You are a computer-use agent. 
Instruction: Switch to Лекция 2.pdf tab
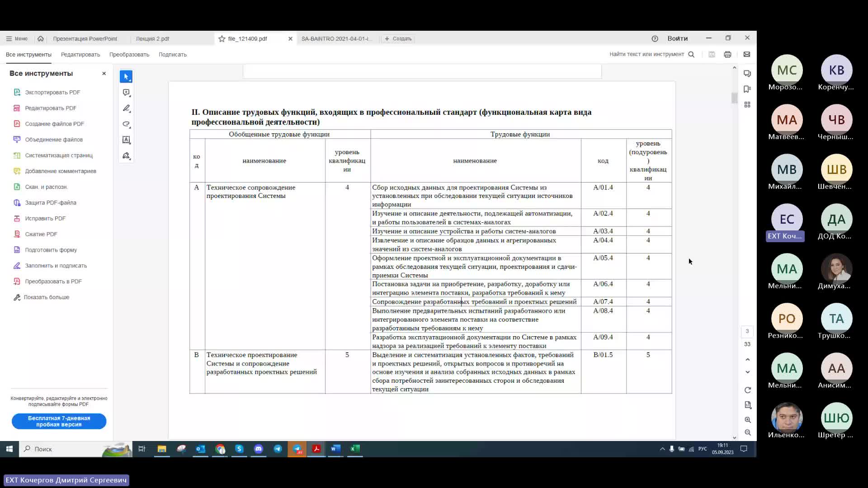tap(153, 39)
